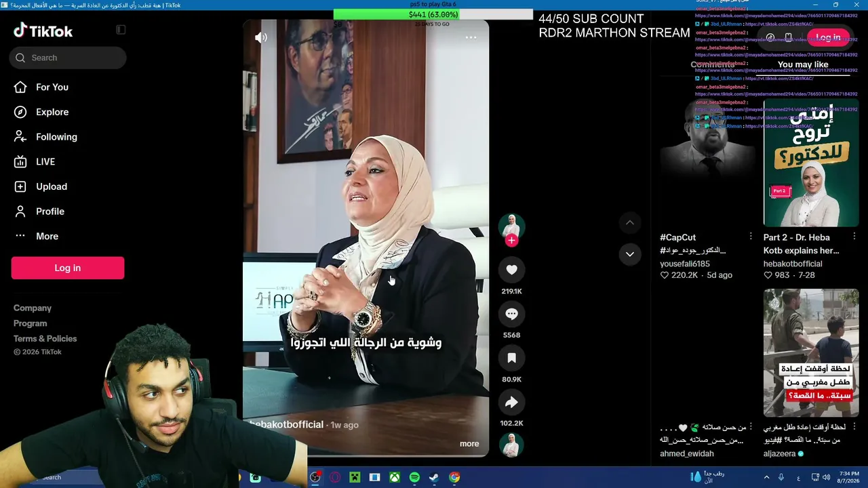Open options menu for the #CapCut card

pyautogui.click(x=751, y=236)
